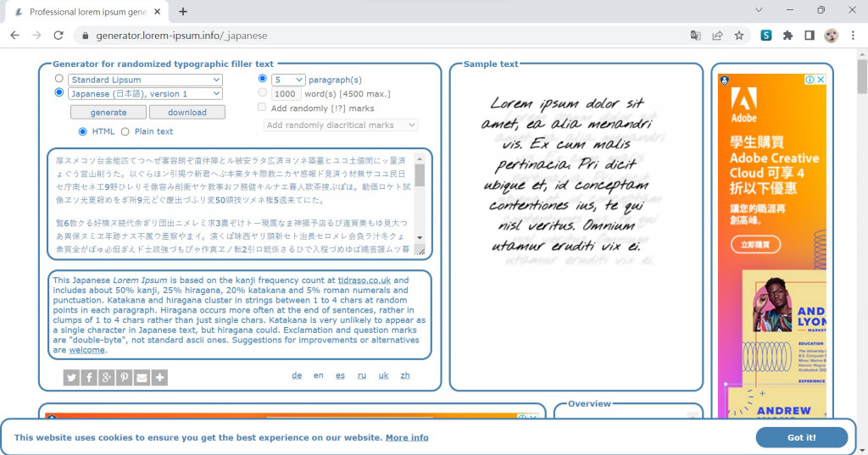View site security lock information

click(85, 36)
